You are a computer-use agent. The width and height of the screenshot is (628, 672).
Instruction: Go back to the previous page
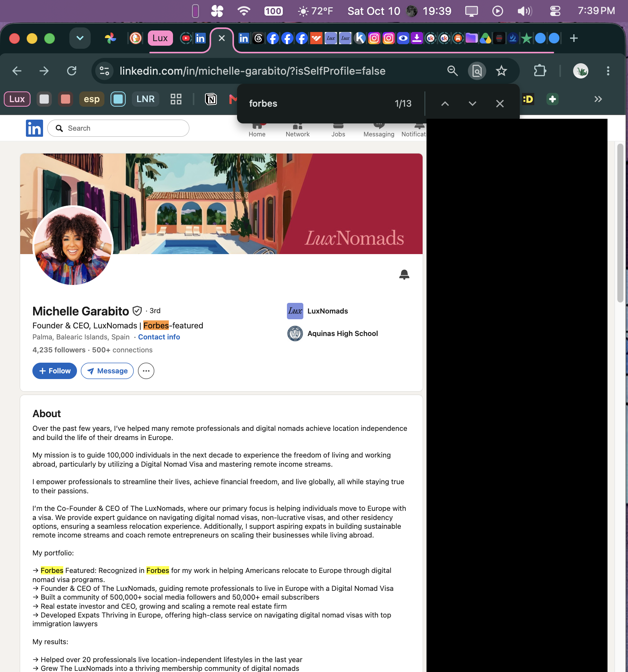[x=17, y=71]
